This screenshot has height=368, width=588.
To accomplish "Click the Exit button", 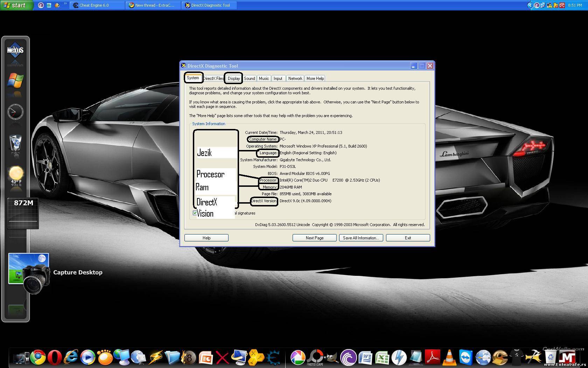I will click(408, 238).
